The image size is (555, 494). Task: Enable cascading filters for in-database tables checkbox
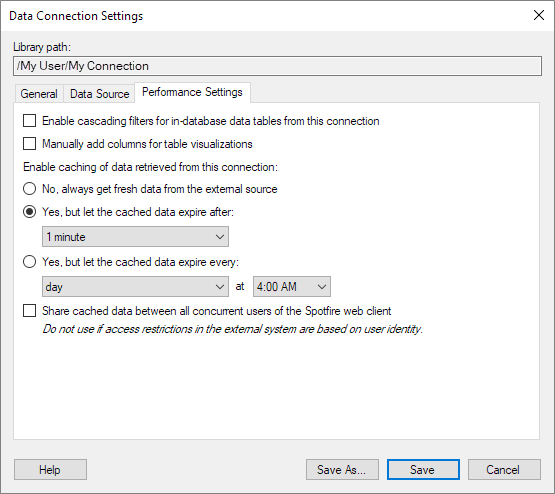[x=29, y=121]
